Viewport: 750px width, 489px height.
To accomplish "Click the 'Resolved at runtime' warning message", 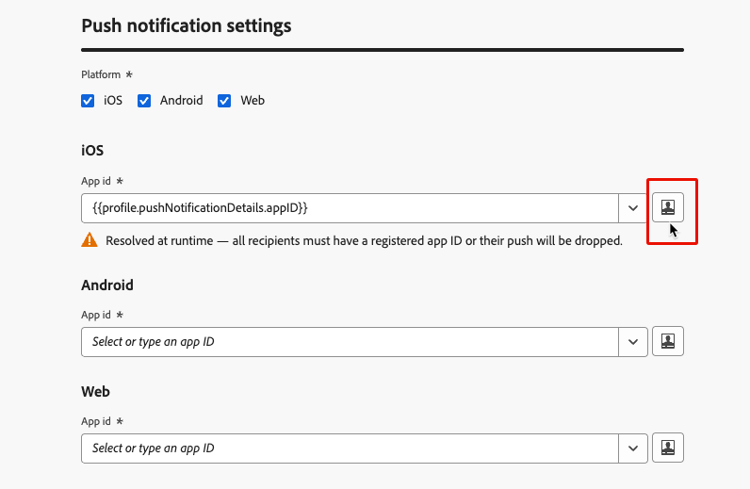I will (365, 241).
